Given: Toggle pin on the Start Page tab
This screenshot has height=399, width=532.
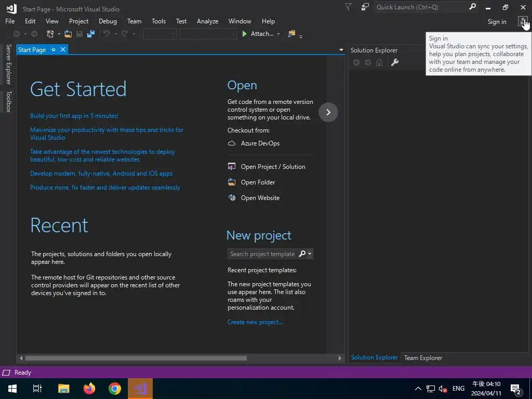Looking at the screenshot, I should [53, 49].
